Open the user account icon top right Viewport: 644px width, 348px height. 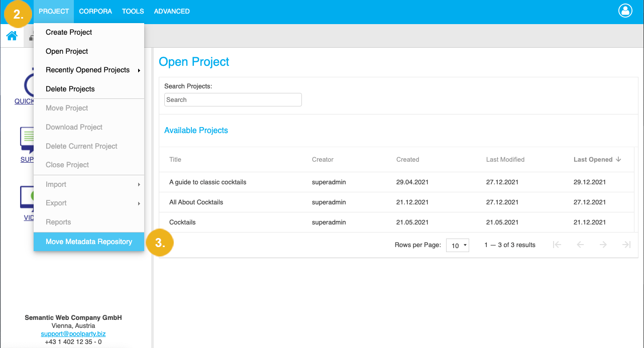[625, 11]
